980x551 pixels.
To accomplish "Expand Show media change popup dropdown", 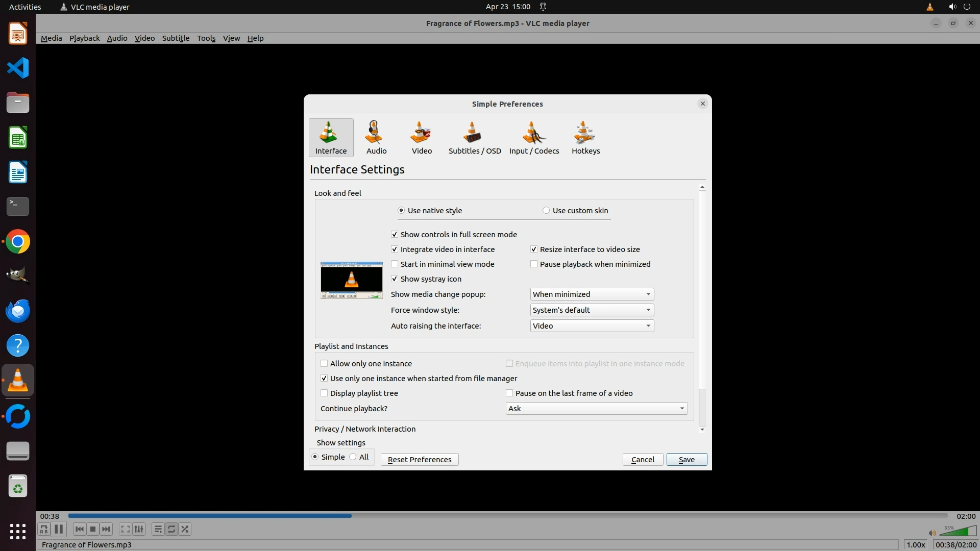I will coord(592,294).
